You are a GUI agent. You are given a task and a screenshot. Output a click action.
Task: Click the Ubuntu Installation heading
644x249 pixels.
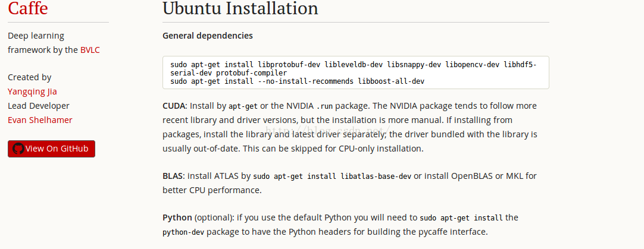coord(240,8)
